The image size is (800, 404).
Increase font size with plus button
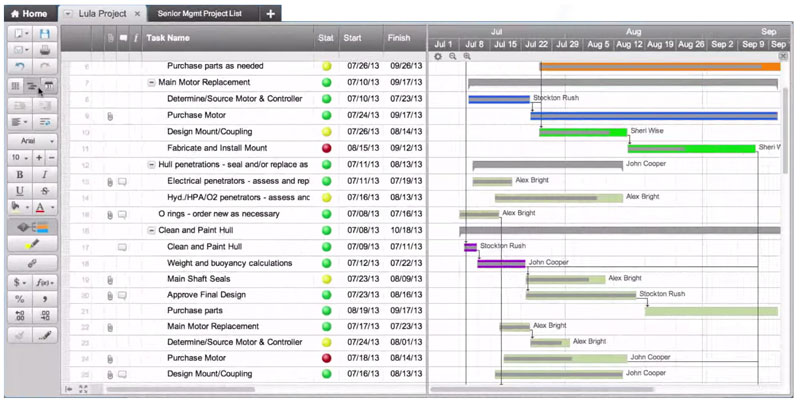(x=39, y=158)
